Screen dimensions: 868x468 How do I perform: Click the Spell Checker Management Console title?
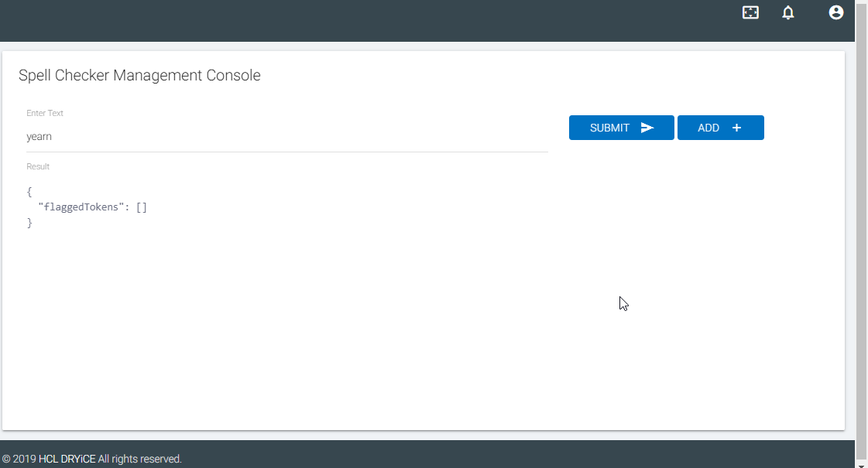coord(139,75)
